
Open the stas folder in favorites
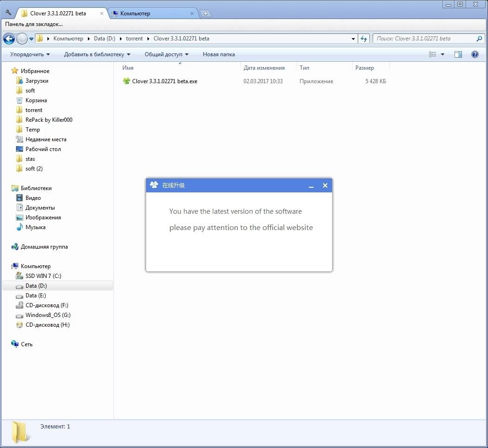click(30, 159)
